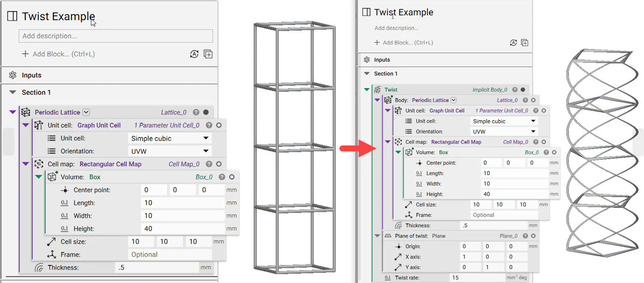The width and height of the screenshot is (644, 283).
Task: Click the auto-arrange icon in left notebook header
Action: point(194,54)
